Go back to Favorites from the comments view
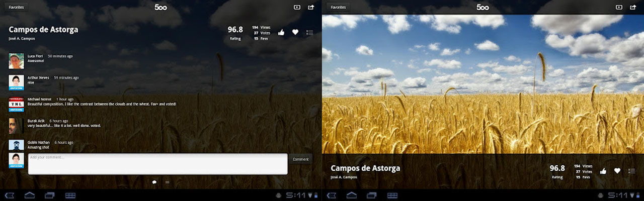Screen dimensions: 644x201 (x=16, y=7)
